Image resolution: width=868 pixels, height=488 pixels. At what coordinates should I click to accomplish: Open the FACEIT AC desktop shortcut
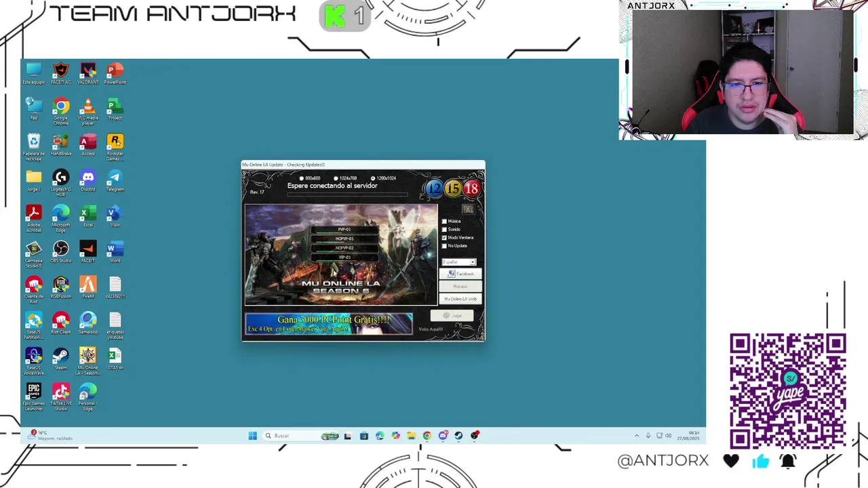point(61,73)
